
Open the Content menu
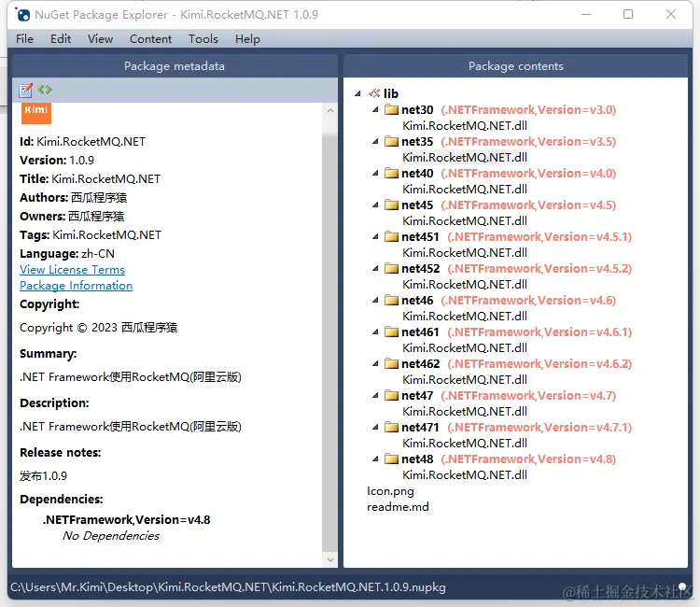150,39
